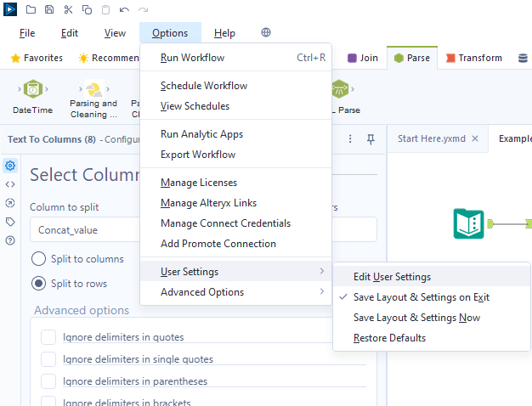Image resolution: width=532 pixels, height=406 pixels.
Task: Click the Text Input book tool on canvas
Action: click(x=469, y=224)
